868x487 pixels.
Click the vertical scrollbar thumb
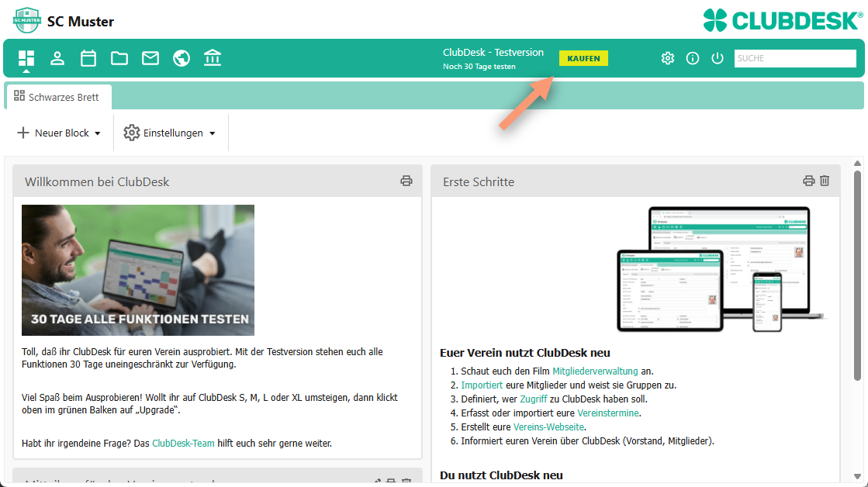click(857, 275)
